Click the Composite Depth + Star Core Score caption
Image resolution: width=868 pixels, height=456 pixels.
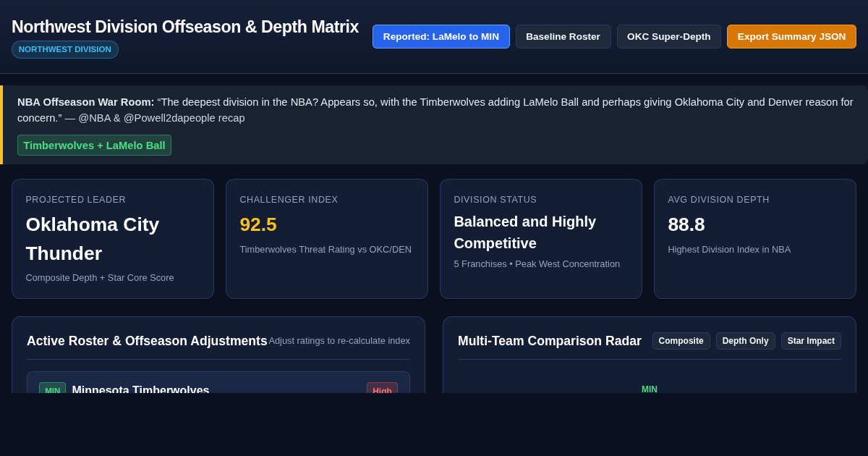(x=100, y=277)
